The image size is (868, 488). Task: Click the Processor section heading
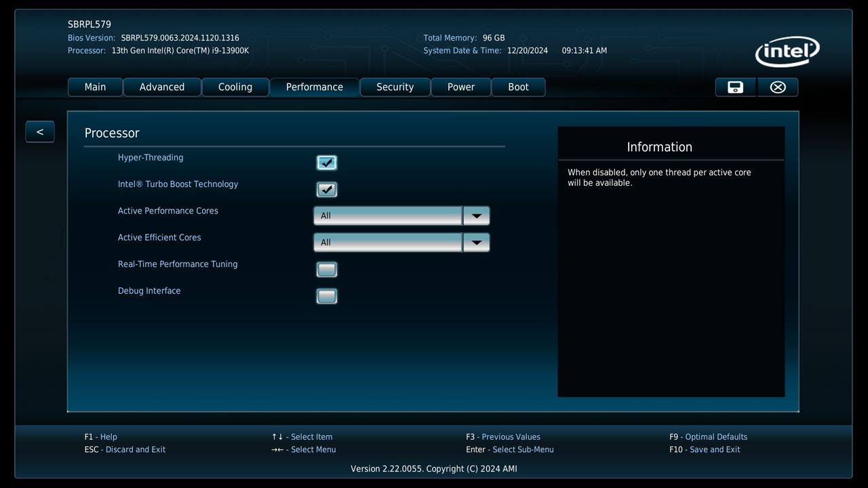[112, 133]
